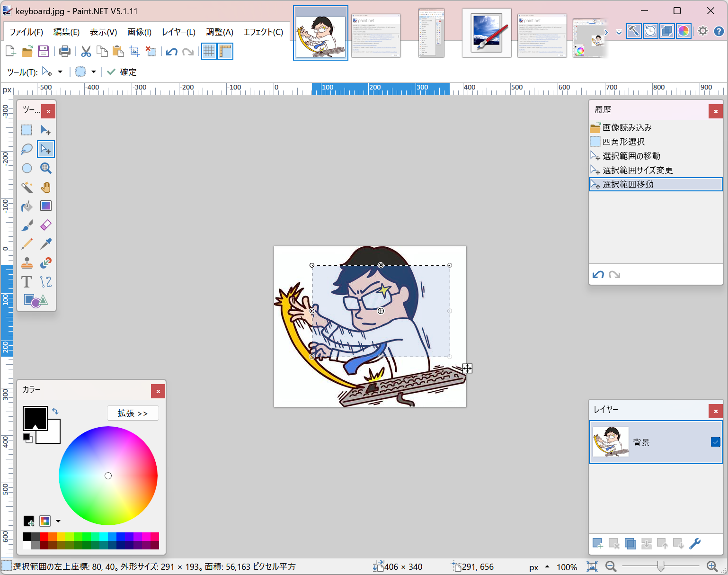Select 画像読み込み in History list

pos(656,127)
